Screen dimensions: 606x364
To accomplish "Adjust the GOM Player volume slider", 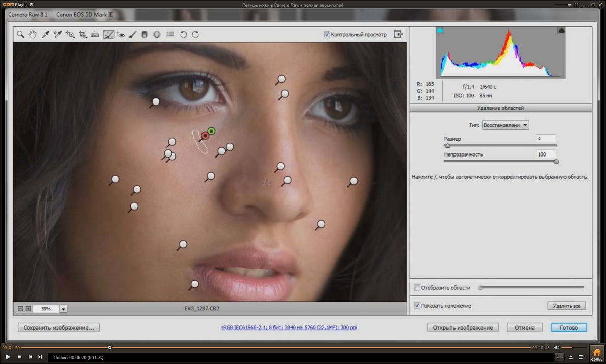I will coord(574,347).
